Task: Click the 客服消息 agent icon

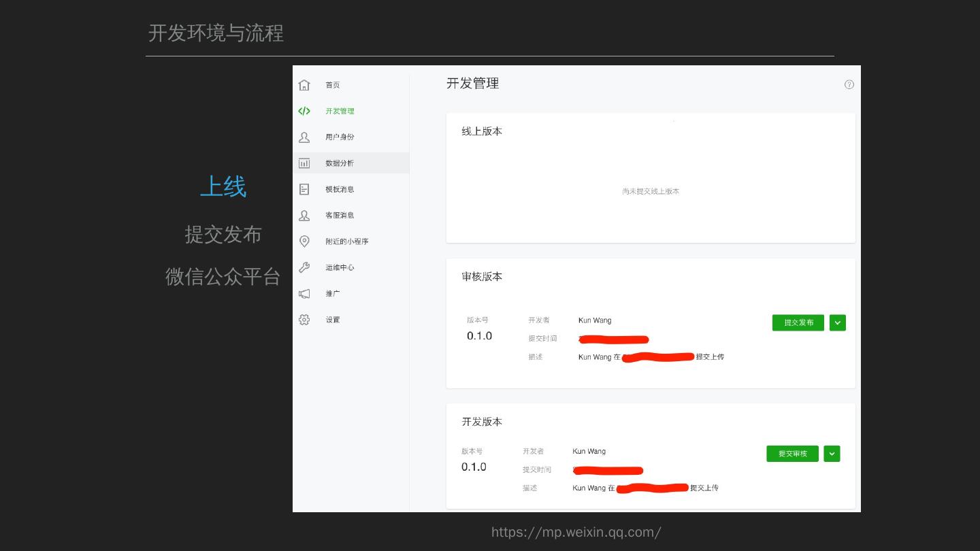Action: click(x=304, y=216)
